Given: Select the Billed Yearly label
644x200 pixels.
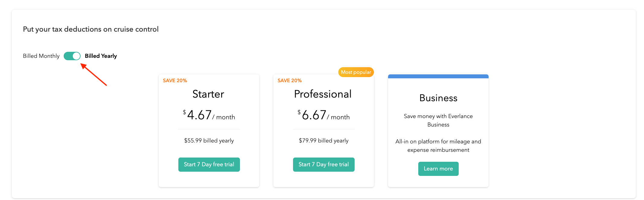Looking at the screenshot, I should pos(101,56).
